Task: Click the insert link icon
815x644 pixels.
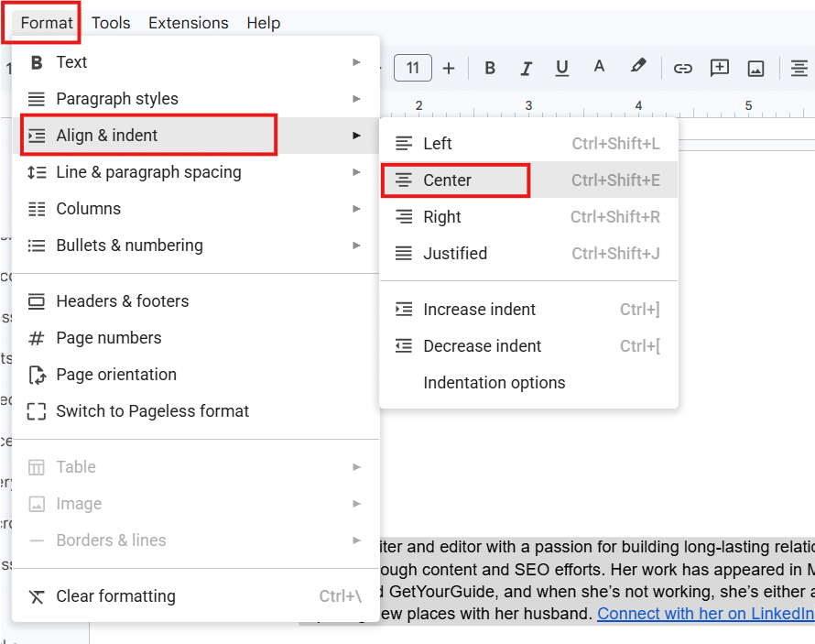Action: pyautogui.click(x=682, y=68)
